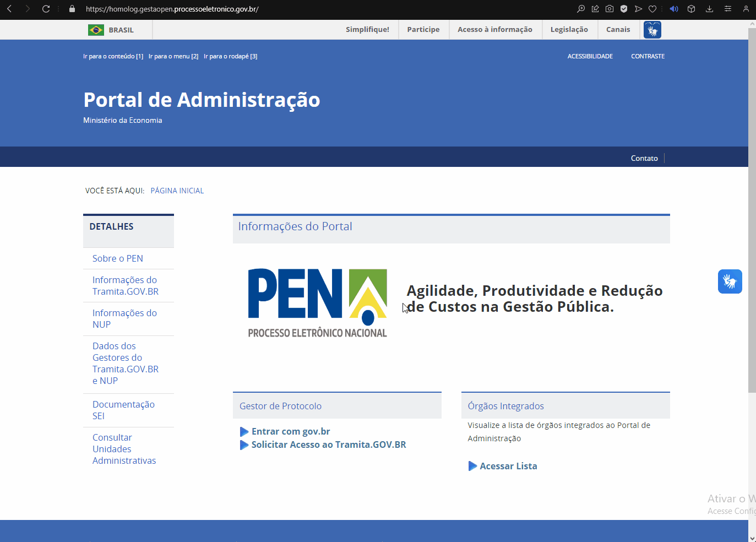Click 'Ir para o rodapé [3]' link
This screenshot has height=542, width=756.
pos(231,56)
